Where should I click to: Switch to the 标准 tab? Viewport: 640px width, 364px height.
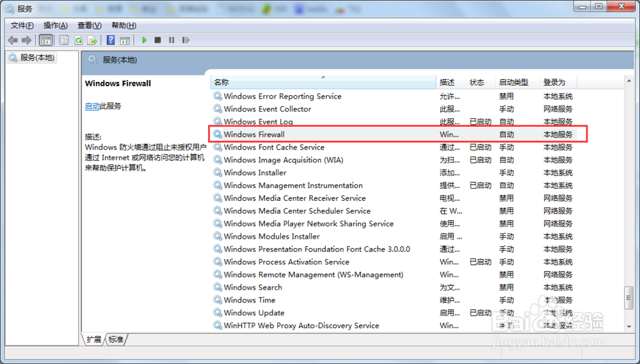coord(116,340)
